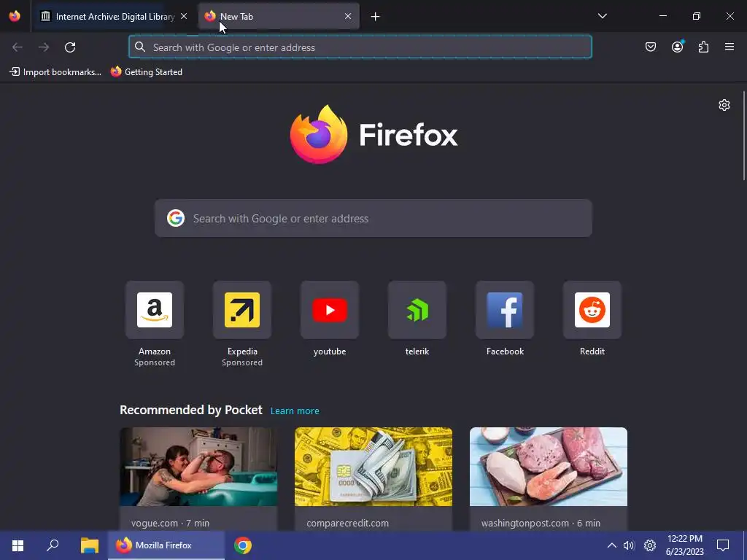The width and height of the screenshot is (747, 560).
Task: Click the Learn more Pocket link
Action: tap(295, 411)
